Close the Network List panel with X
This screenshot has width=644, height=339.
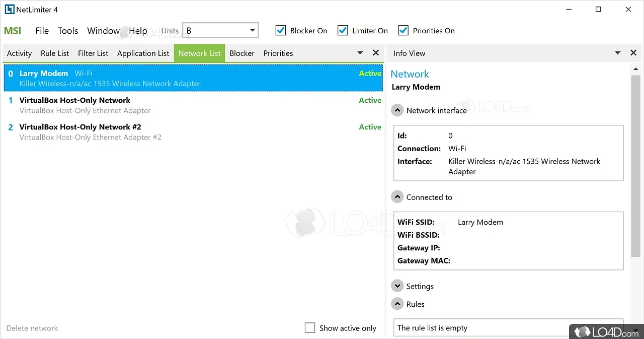point(375,53)
